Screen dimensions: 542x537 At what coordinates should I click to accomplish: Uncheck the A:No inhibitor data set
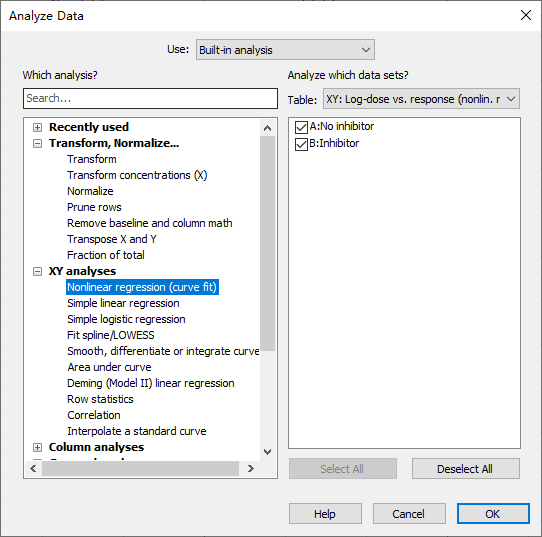pyautogui.click(x=301, y=127)
